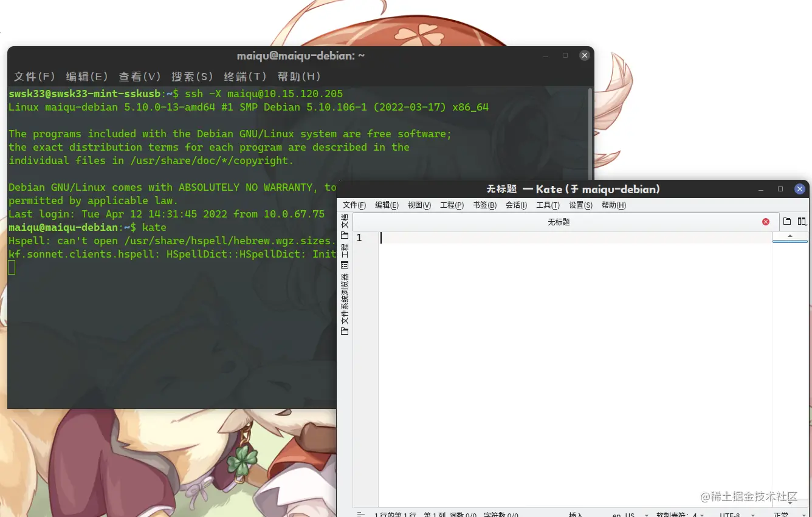
Task: Click in line 1 of the editor
Action: pos(574,238)
